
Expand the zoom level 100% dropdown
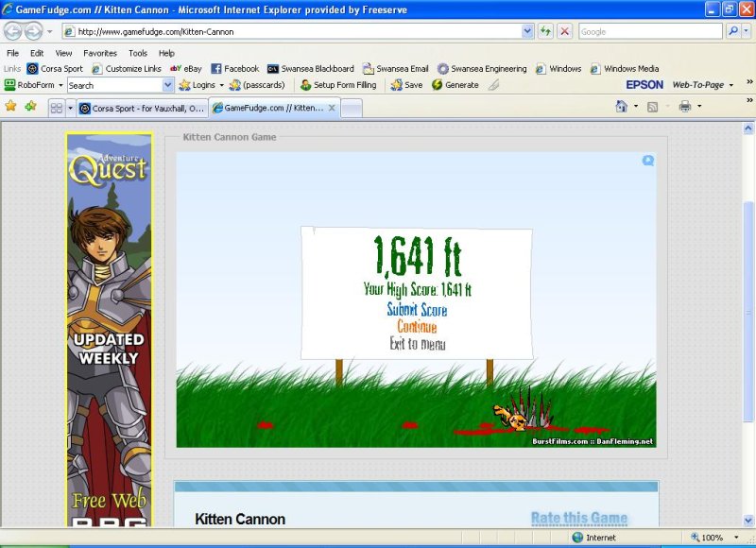coord(734,538)
